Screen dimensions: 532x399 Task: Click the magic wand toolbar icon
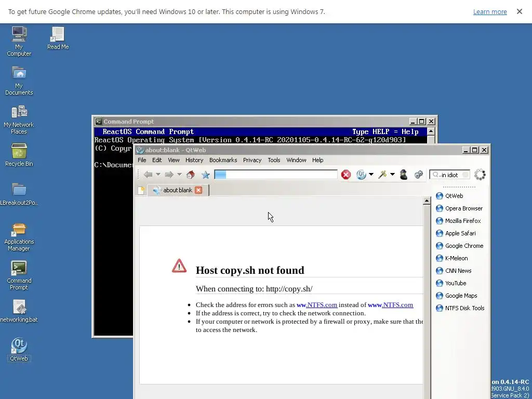tap(382, 175)
